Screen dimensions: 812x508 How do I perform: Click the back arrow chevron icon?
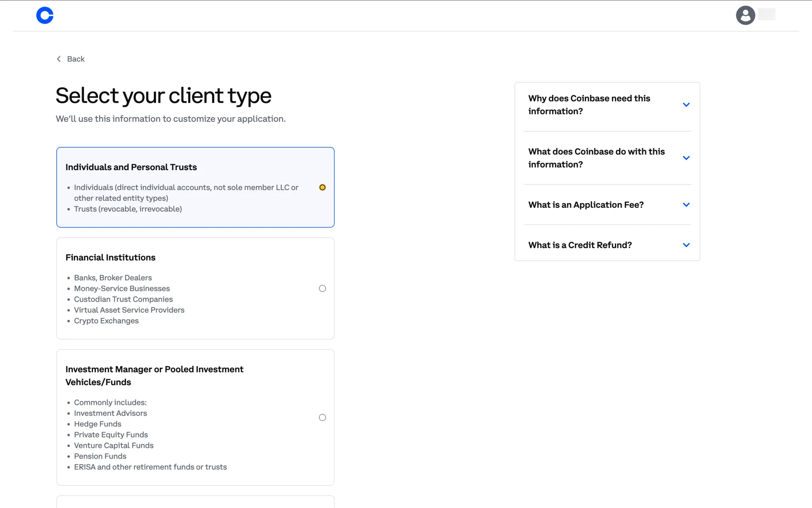(x=59, y=59)
